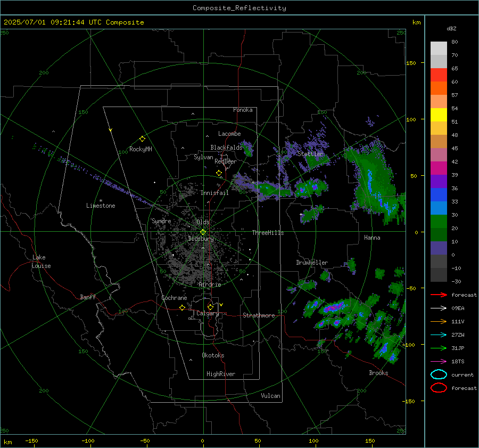Select the yellow swatch in dBZ scale

point(439,115)
